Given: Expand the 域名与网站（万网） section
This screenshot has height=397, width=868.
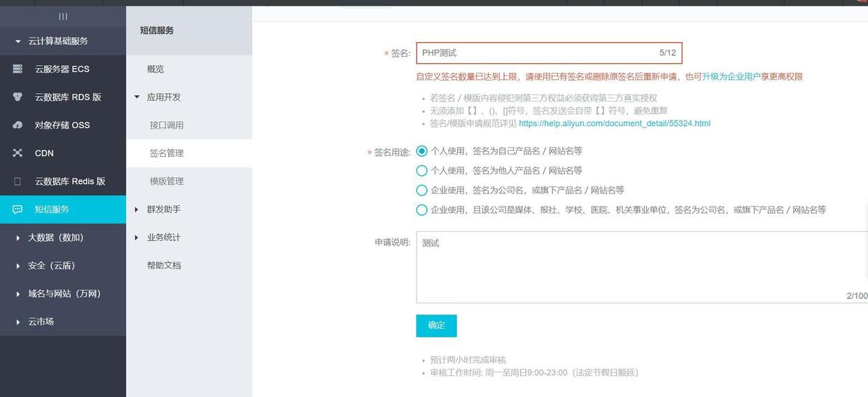Looking at the screenshot, I should pyautogui.click(x=18, y=293).
